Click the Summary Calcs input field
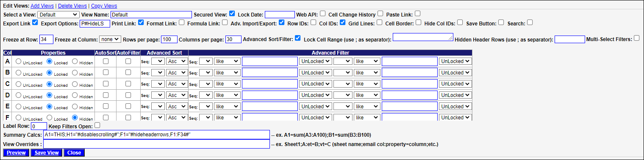Viewport: 644px width, 160px height. click(156, 135)
